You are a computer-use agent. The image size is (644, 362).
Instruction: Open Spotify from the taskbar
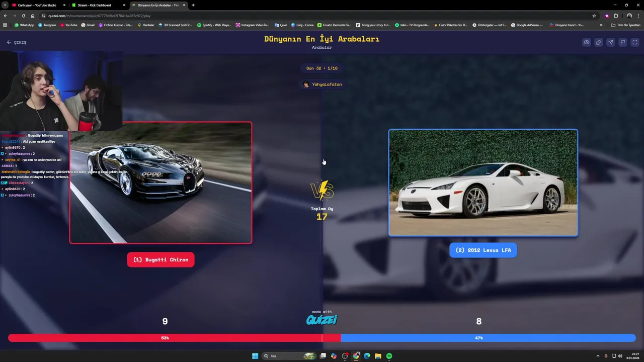389,356
